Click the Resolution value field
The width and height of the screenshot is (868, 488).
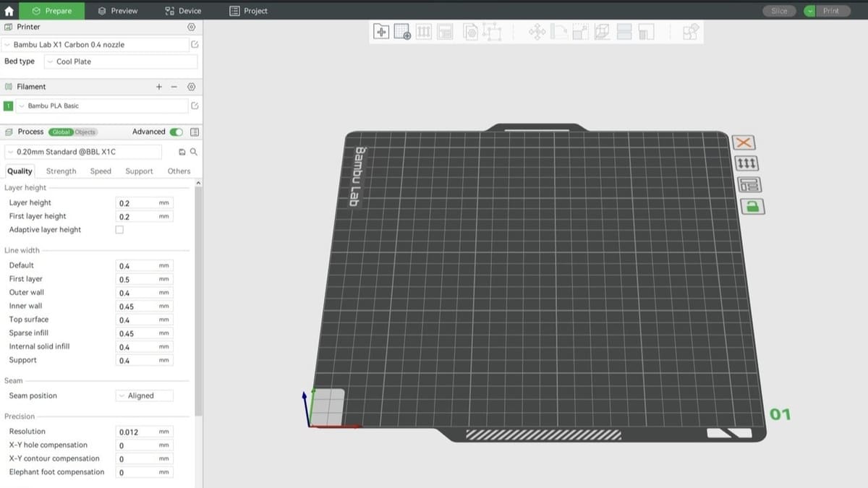144,432
